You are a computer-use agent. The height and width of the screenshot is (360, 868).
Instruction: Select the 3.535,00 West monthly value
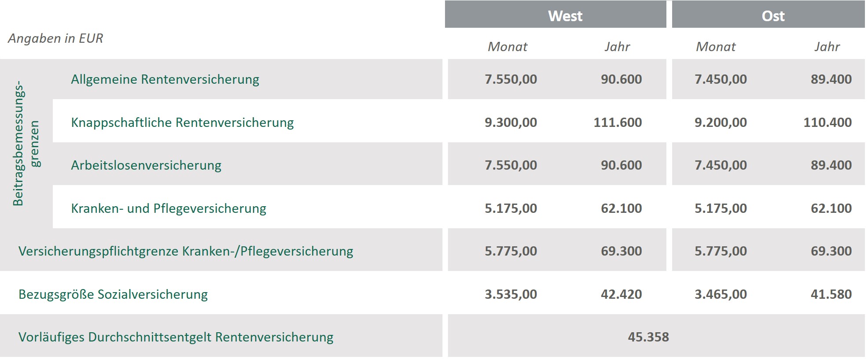[511, 294]
